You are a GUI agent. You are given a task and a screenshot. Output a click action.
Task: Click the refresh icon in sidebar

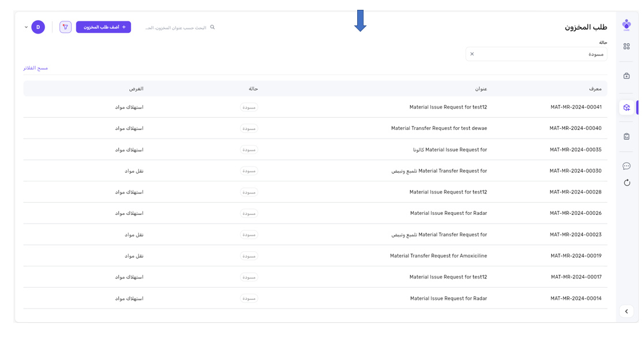pos(626,183)
